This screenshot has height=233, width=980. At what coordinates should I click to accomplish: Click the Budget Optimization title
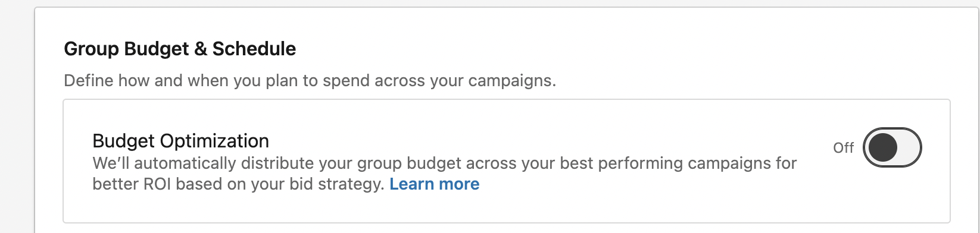tap(180, 141)
